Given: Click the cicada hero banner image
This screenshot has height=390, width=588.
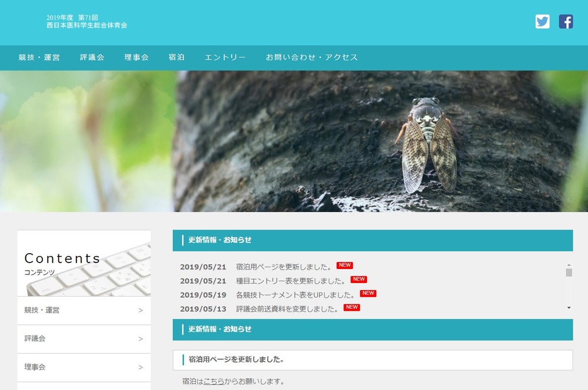Looking at the screenshot, I should [294, 141].
